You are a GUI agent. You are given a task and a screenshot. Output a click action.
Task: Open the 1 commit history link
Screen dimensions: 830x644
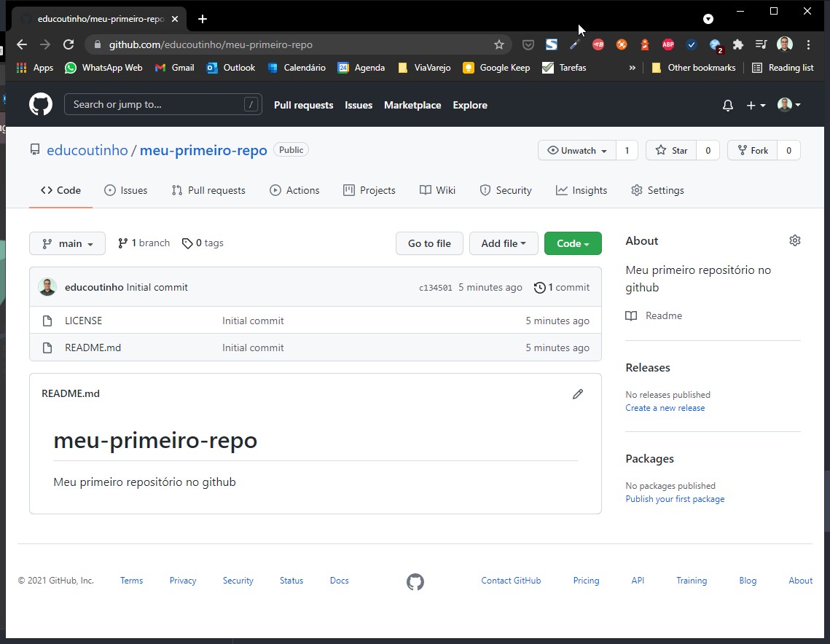click(x=562, y=287)
